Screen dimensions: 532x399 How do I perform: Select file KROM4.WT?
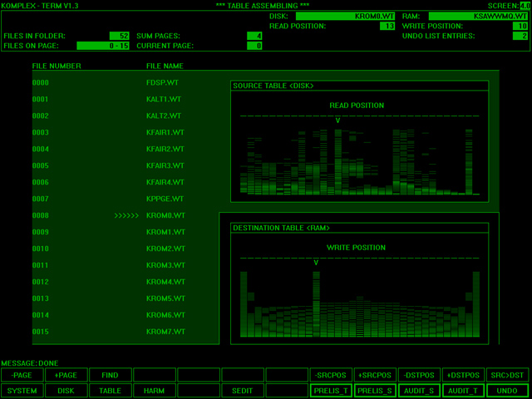click(166, 282)
